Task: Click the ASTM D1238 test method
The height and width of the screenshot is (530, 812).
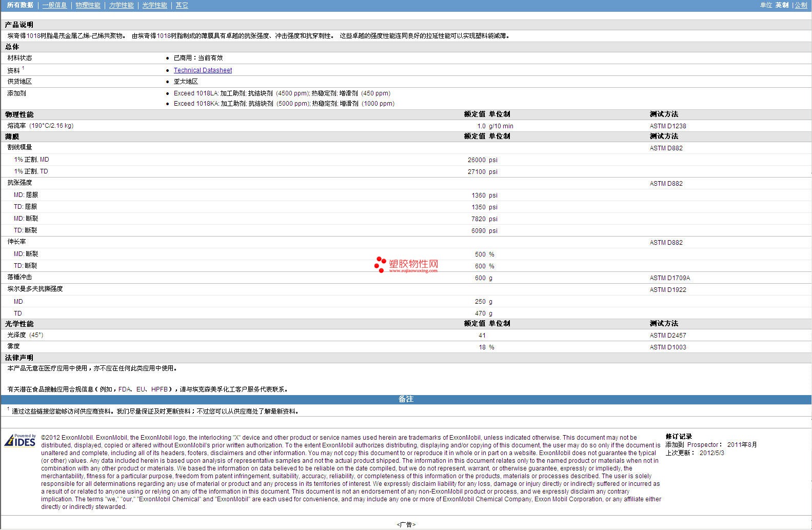Action: (668, 126)
